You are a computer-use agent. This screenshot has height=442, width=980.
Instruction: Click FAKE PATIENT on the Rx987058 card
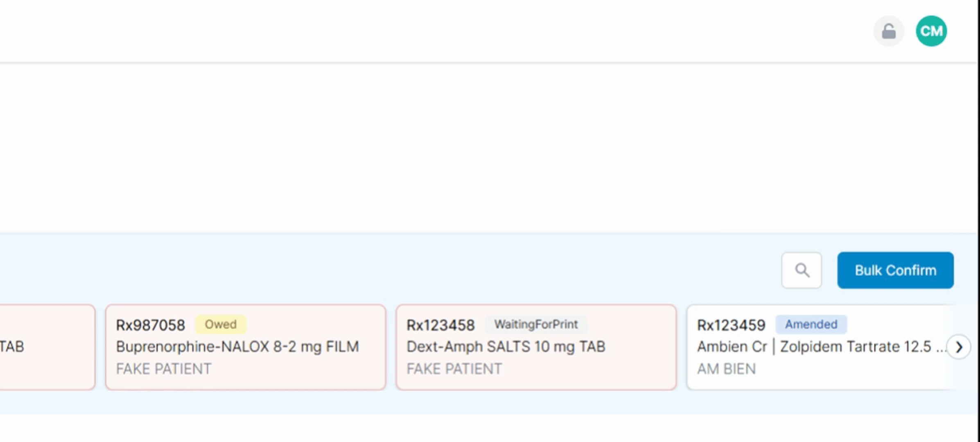click(164, 369)
